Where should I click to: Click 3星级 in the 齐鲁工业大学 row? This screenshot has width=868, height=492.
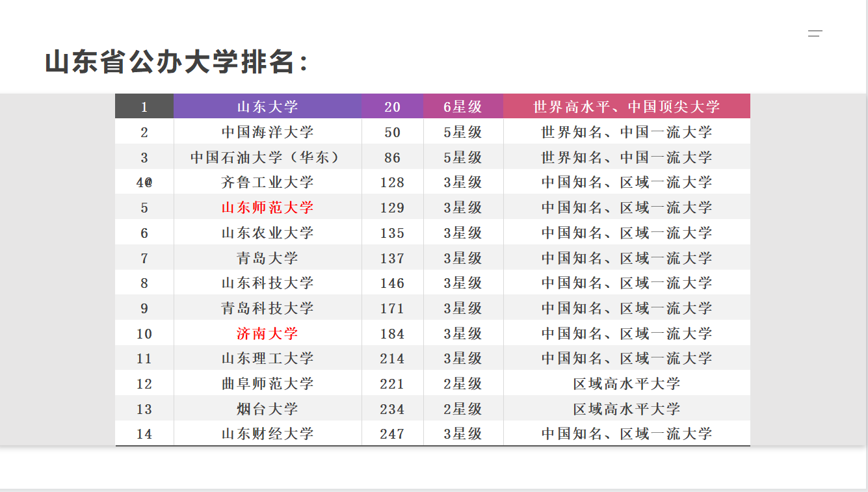tap(463, 182)
